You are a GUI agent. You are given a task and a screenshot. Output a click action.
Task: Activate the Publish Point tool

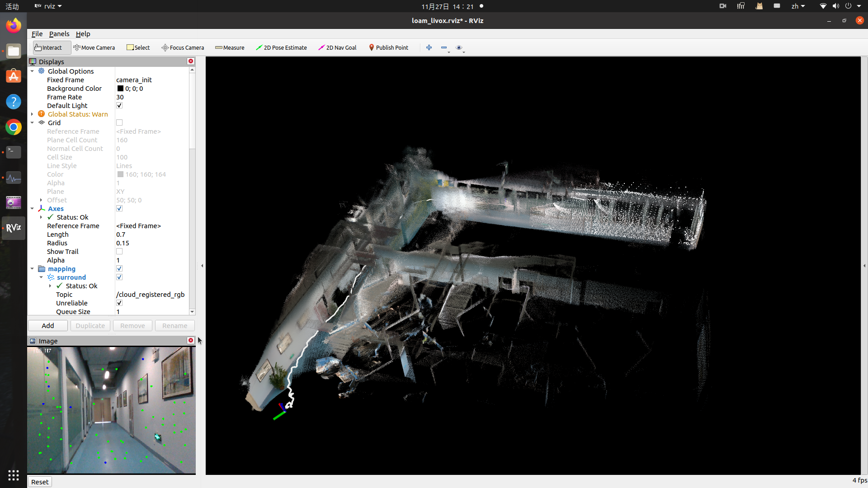388,47
